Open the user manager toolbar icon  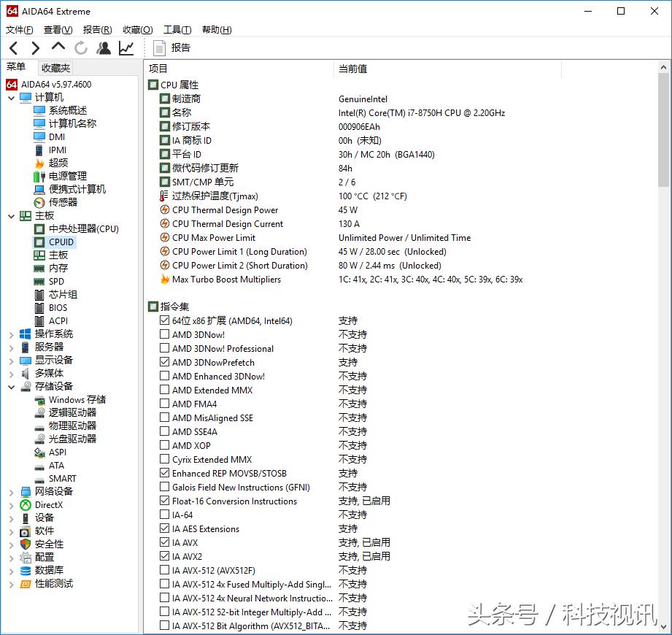pos(104,48)
